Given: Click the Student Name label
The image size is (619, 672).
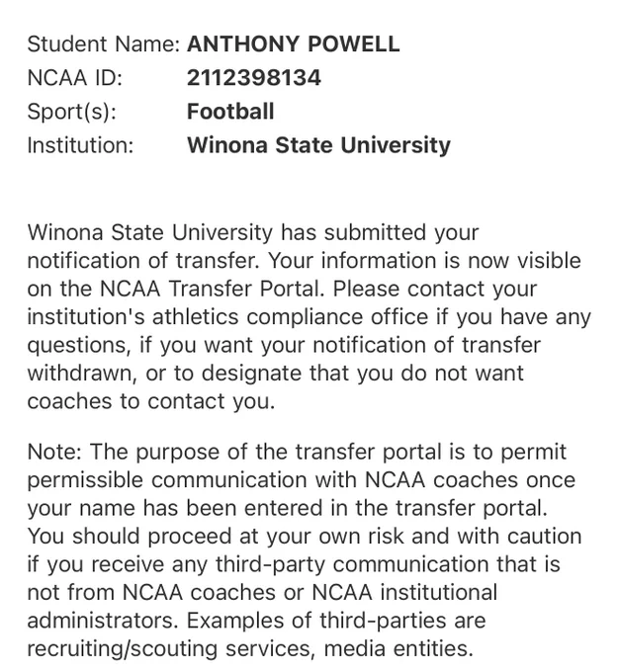Looking at the screenshot, I should pyautogui.click(x=103, y=43).
